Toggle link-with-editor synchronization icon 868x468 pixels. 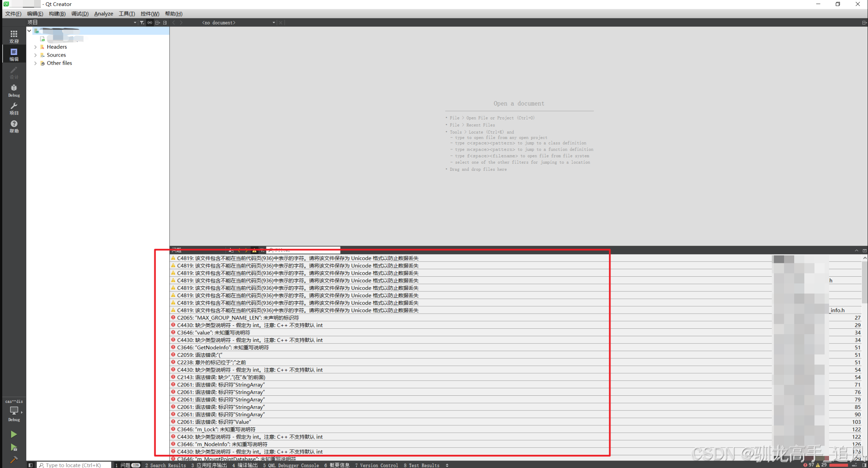pyautogui.click(x=149, y=22)
